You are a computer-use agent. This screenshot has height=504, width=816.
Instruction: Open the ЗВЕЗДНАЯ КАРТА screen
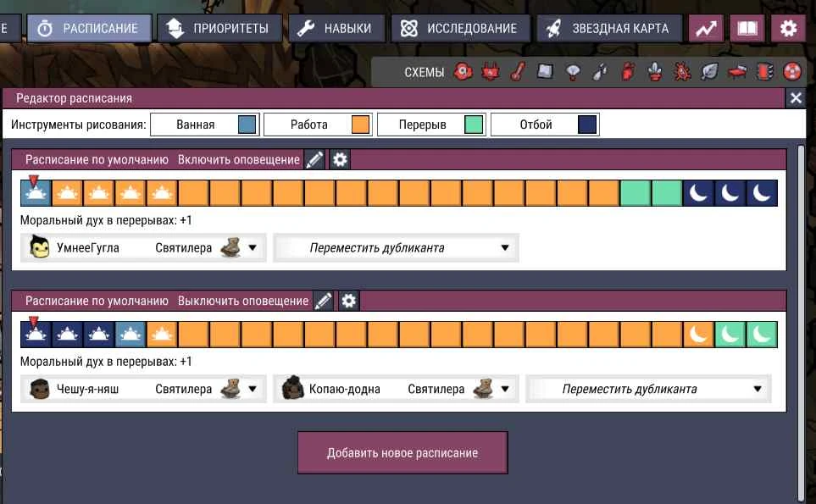point(609,28)
